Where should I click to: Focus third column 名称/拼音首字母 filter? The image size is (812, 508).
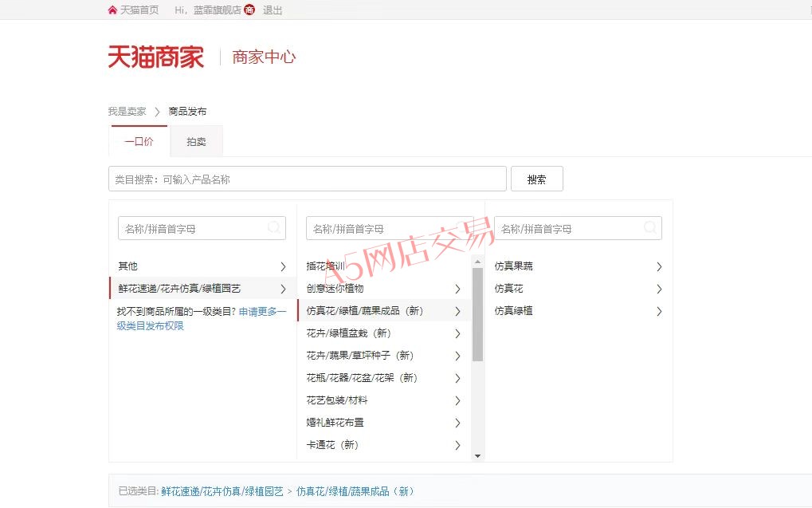578,228
